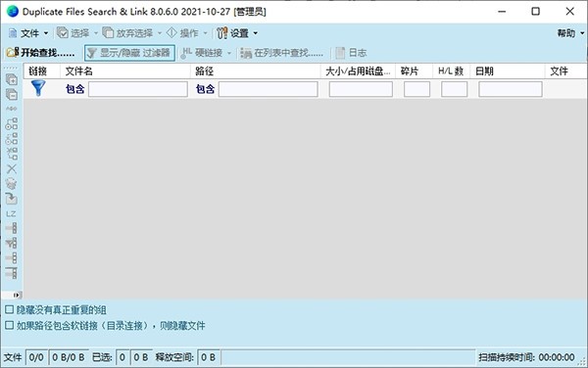588x368 pixels.
Task: Click the log (日志) document icon
Action: 340,53
